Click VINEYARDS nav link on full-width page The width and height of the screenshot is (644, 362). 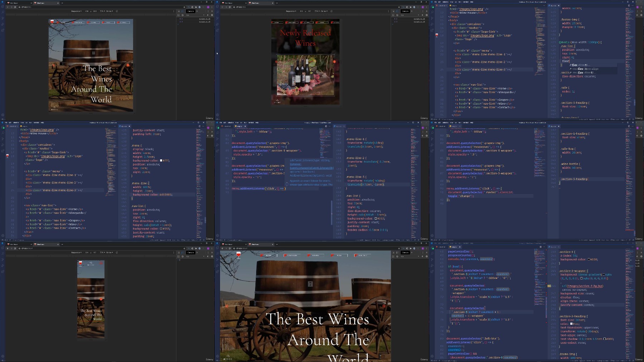pos(292,255)
